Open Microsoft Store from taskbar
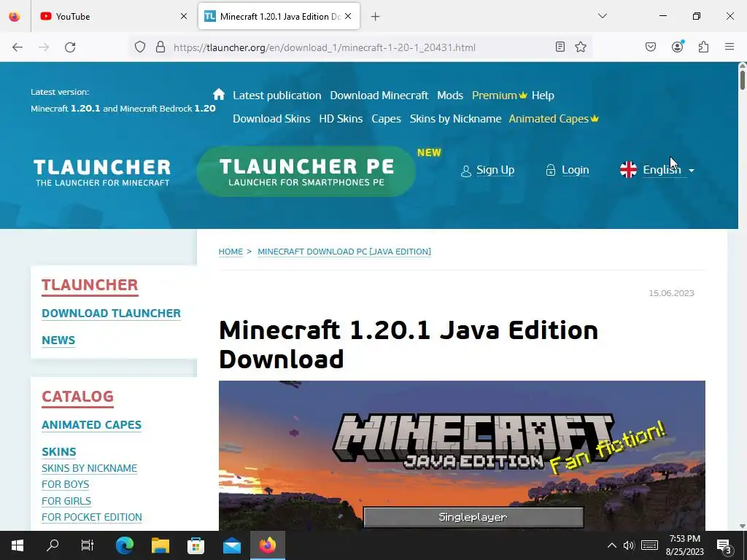 (196, 545)
